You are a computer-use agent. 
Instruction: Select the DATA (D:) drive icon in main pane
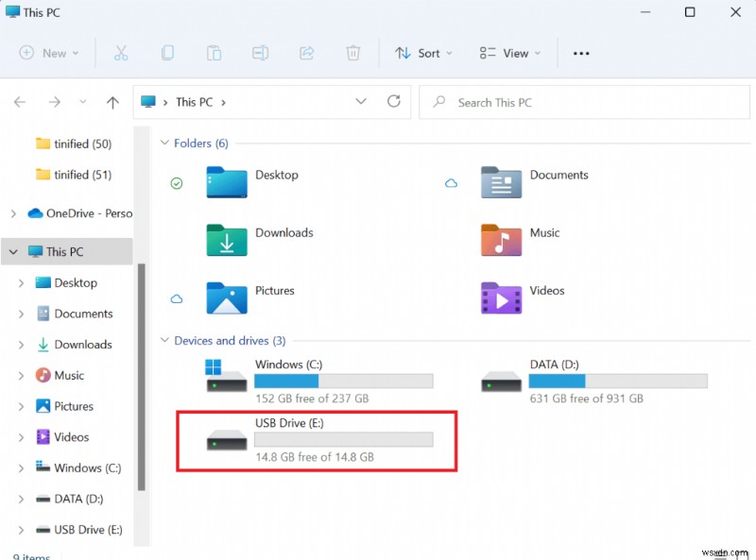tap(501, 381)
